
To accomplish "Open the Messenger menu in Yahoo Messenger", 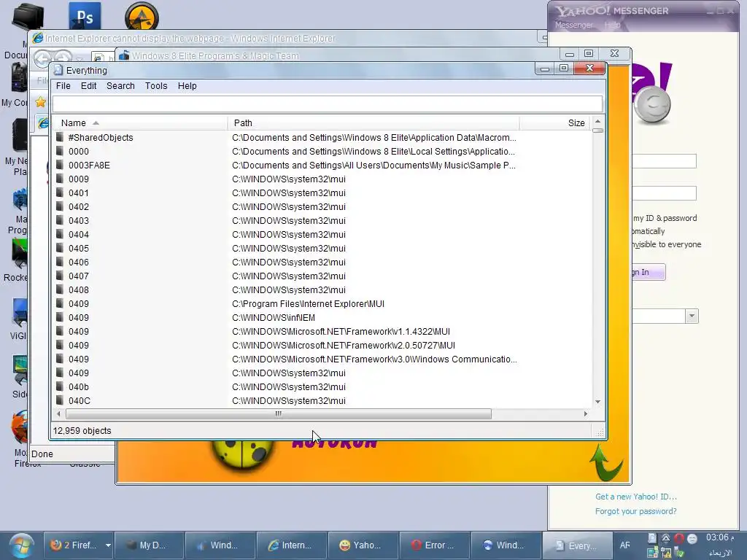I will tap(573, 25).
